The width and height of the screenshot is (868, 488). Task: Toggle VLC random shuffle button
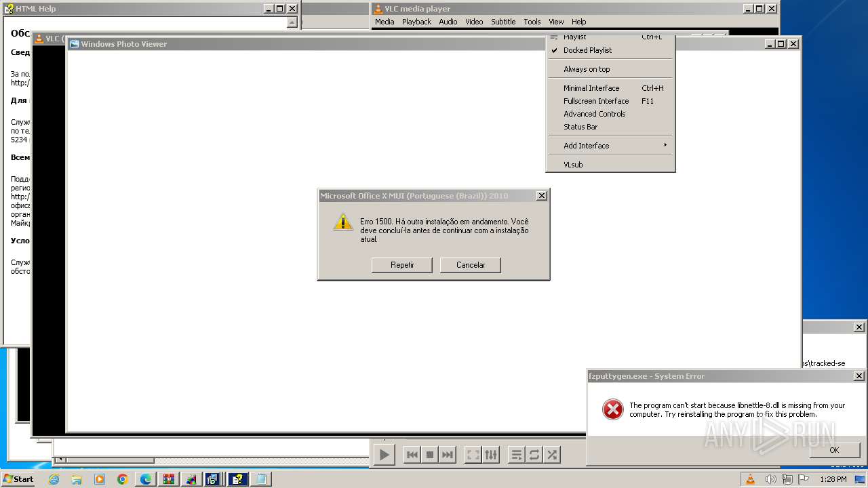click(552, 455)
